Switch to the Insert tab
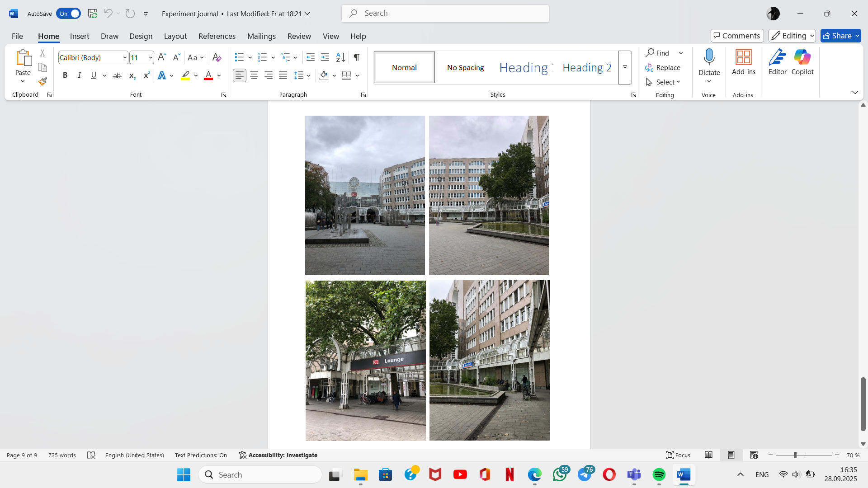Image resolution: width=868 pixels, height=488 pixels. [80, 36]
